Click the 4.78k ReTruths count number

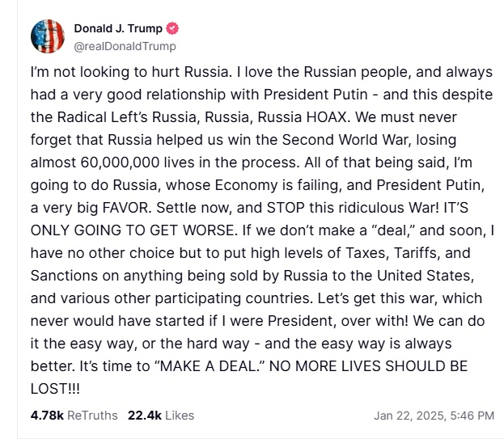pos(46,415)
